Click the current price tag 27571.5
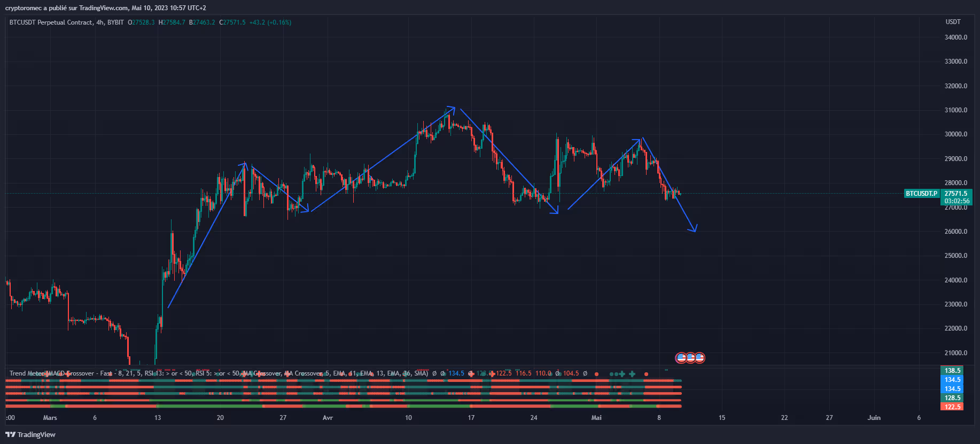Image resolution: width=980 pixels, height=444 pixels. point(956,194)
